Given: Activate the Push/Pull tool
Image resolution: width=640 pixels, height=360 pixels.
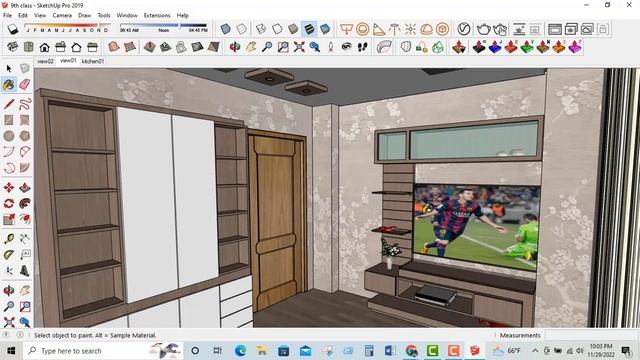Looking at the screenshot, I should [24, 187].
